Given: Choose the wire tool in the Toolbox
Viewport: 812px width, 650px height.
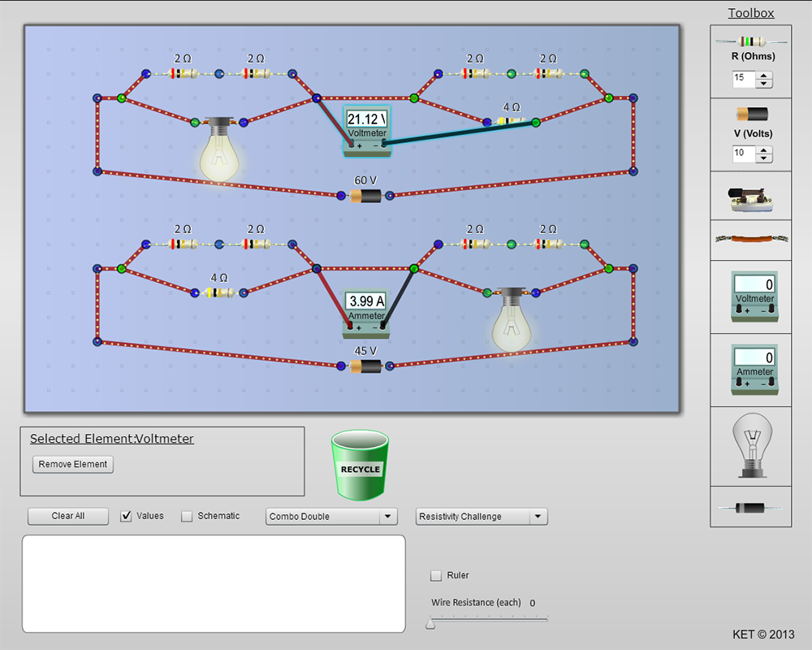Looking at the screenshot, I should pos(750,239).
